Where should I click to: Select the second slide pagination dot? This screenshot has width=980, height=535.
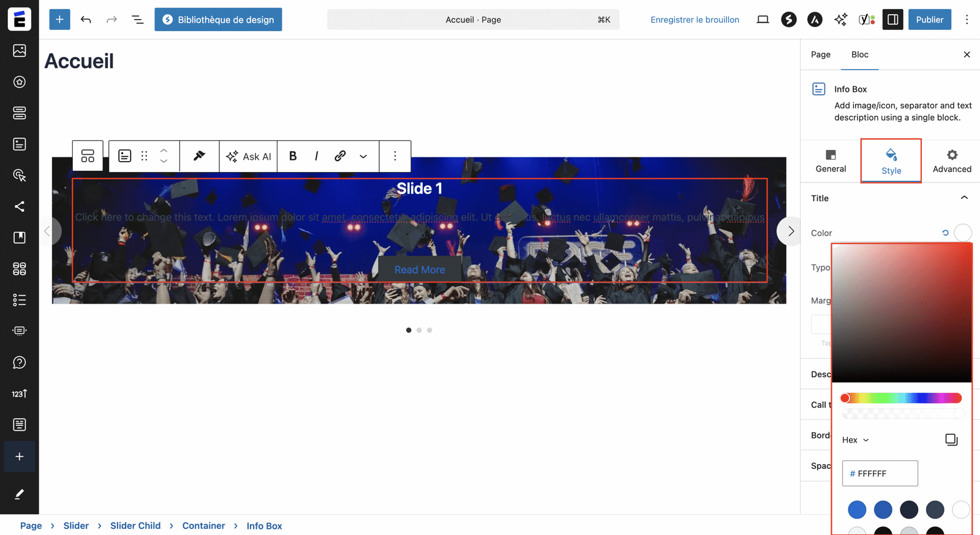coord(419,330)
